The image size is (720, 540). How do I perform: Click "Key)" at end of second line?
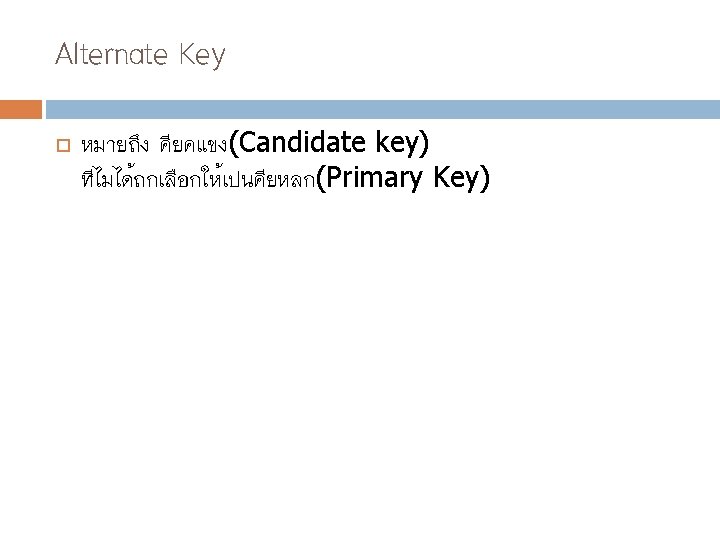461,178
